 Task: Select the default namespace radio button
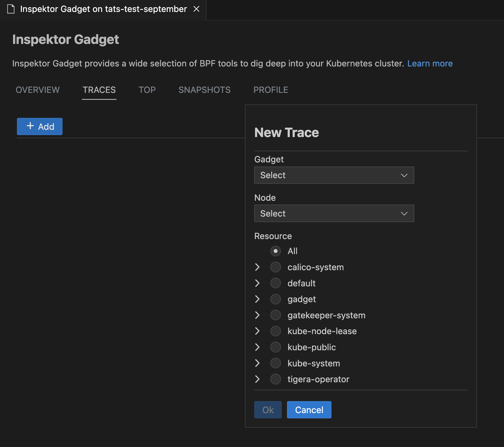pyautogui.click(x=275, y=283)
